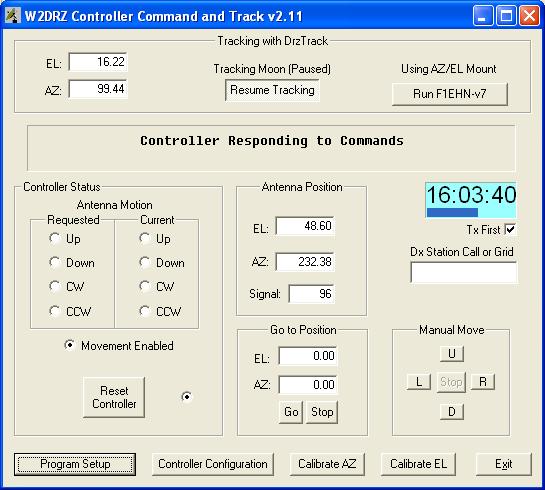The width and height of the screenshot is (545, 490).
Task: Click the app icon in title bar
Action: [13, 16]
